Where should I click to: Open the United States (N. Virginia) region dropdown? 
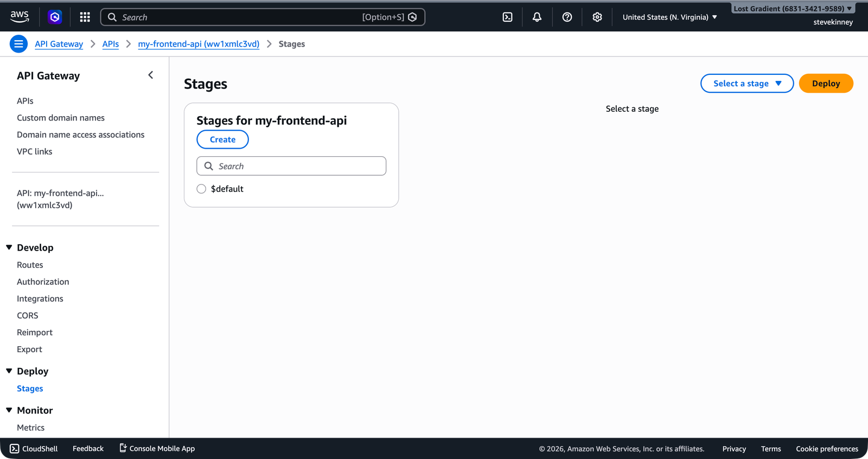[669, 17]
